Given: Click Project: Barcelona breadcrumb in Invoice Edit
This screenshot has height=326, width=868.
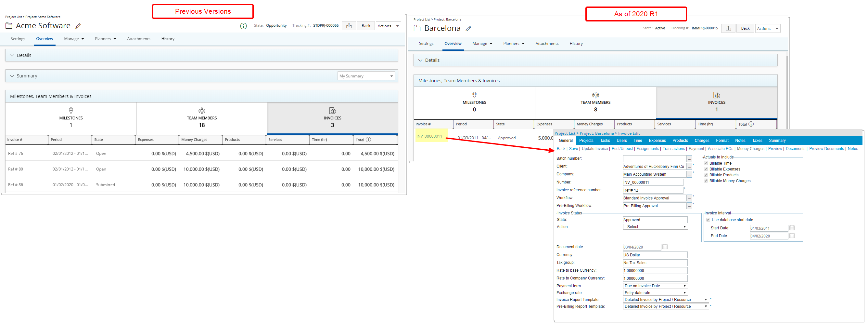Looking at the screenshot, I should click(596, 133).
